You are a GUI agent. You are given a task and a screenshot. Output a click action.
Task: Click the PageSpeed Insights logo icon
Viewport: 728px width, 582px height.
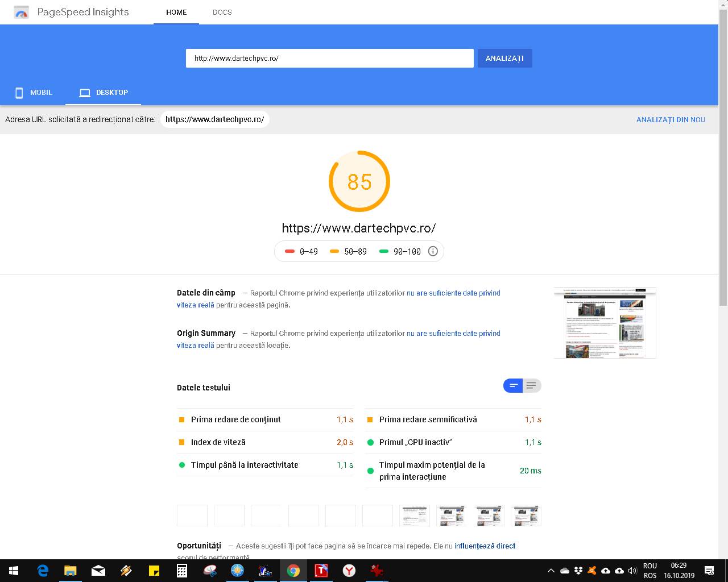pos(21,12)
